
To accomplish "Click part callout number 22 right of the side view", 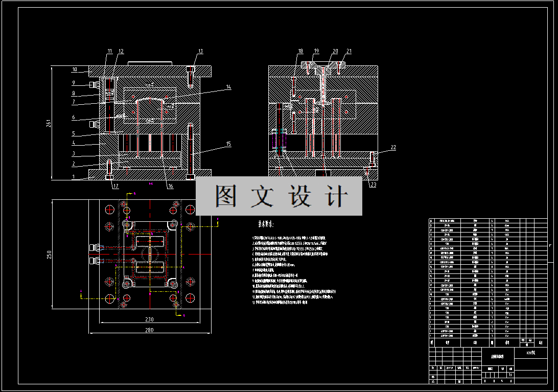I will 393,147.
